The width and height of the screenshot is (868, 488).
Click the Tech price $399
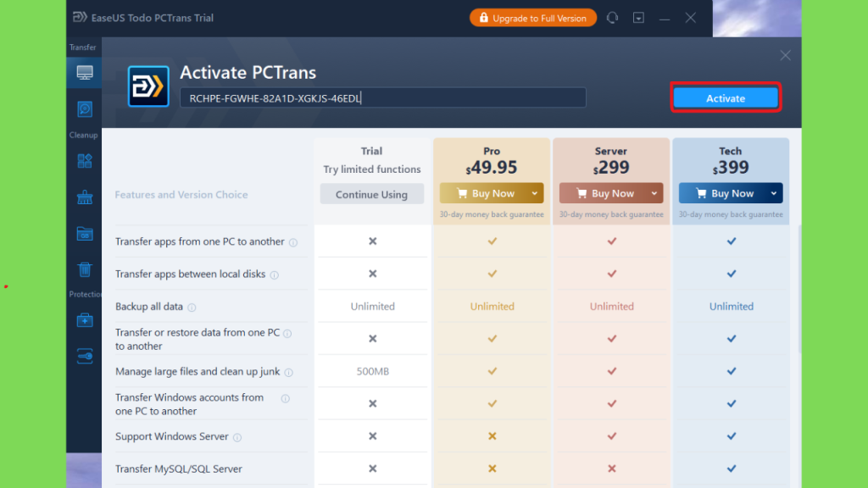731,167
